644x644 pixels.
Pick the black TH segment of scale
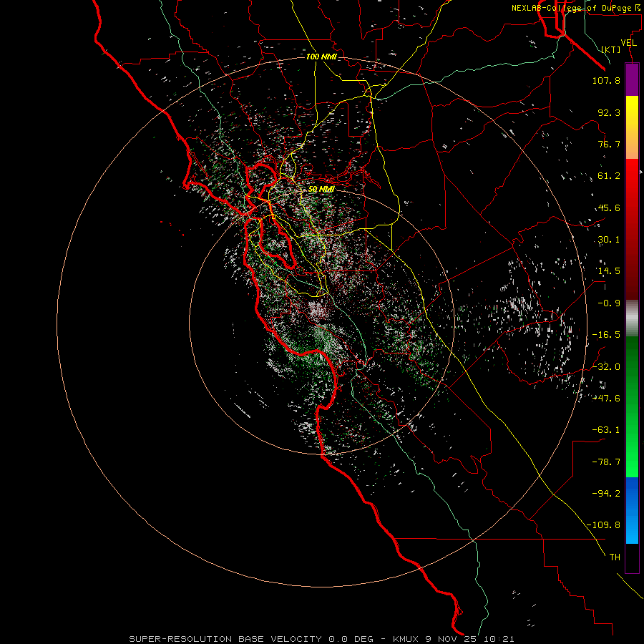coord(632,558)
